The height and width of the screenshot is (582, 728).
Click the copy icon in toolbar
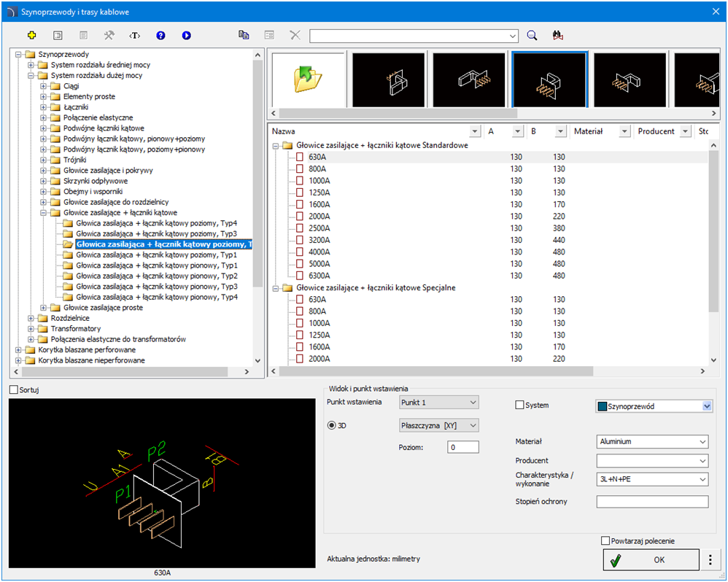coord(244,35)
